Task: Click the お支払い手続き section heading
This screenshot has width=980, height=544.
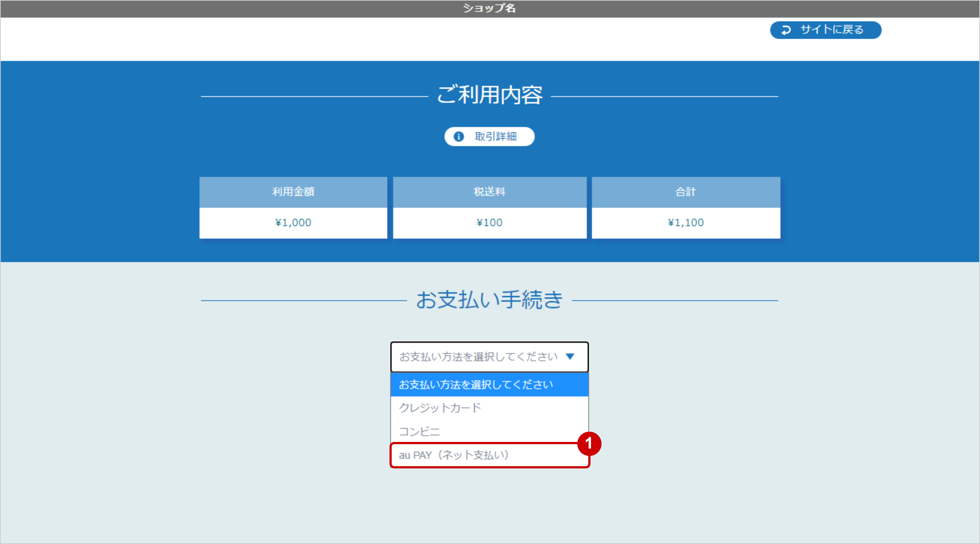Action: click(490, 301)
